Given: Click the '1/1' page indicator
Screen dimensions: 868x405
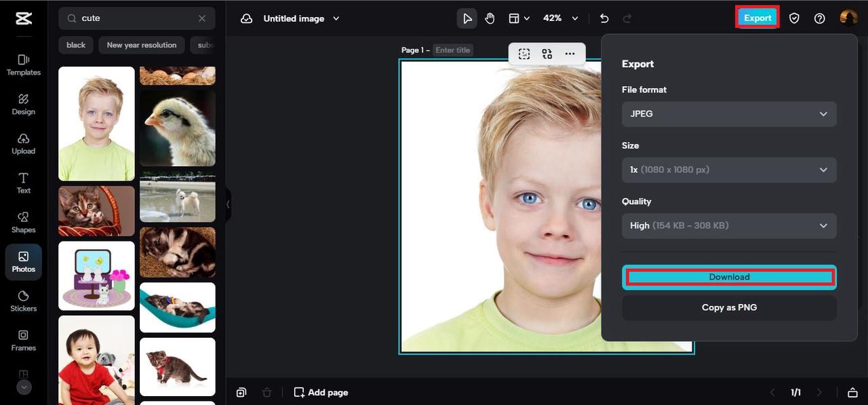Looking at the screenshot, I should pyautogui.click(x=795, y=392).
